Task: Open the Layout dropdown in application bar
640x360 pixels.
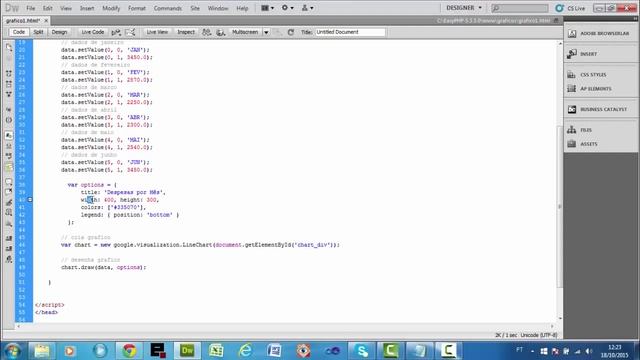Action: (267, 8)
